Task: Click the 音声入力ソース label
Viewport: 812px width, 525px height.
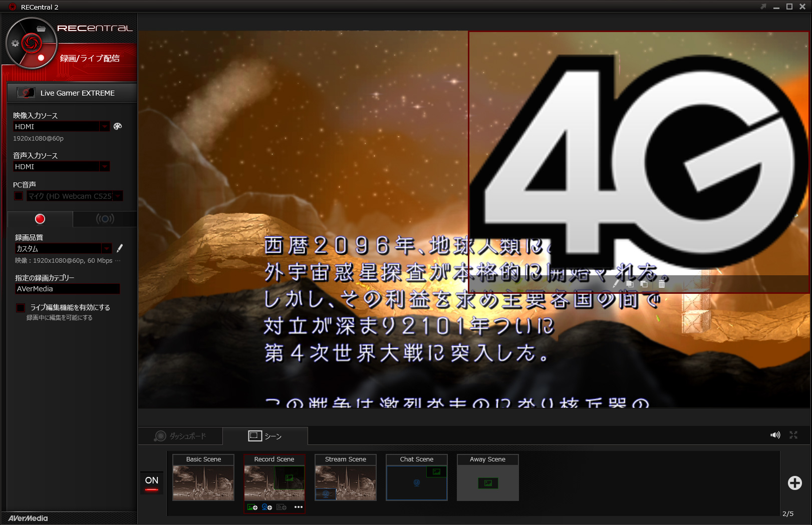Action: click(x=35, y=156)
